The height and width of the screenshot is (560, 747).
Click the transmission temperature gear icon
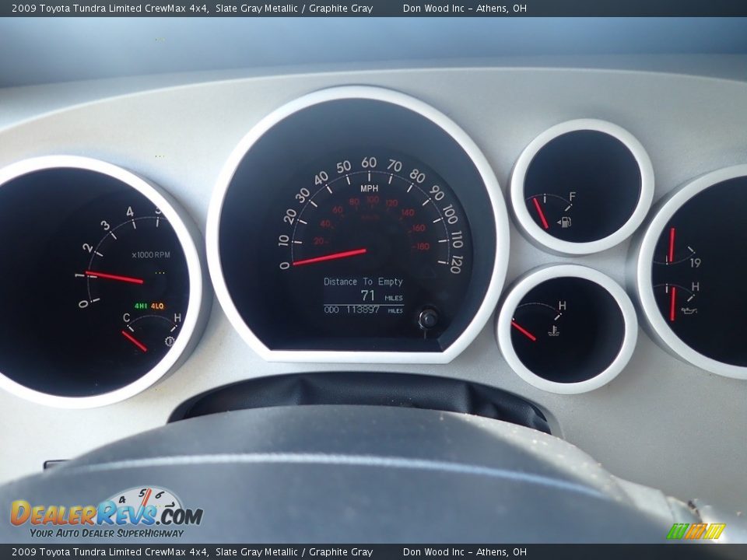(x=170, y=341)
